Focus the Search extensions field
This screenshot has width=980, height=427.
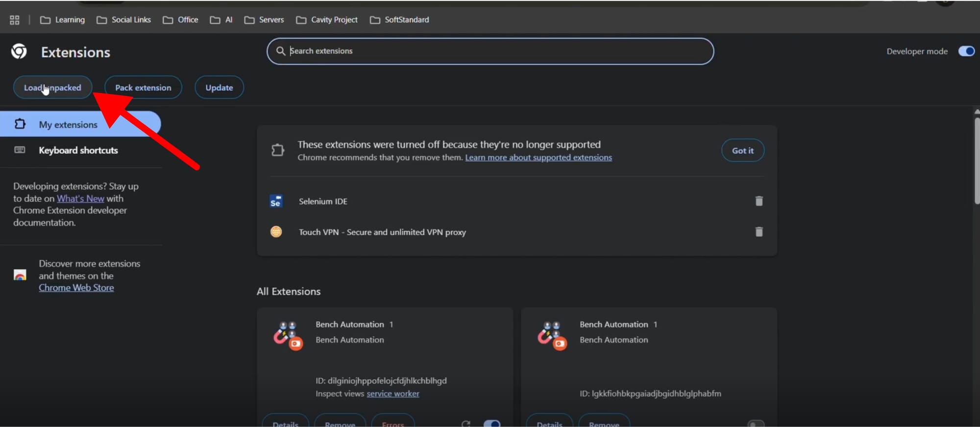[490, 51]
